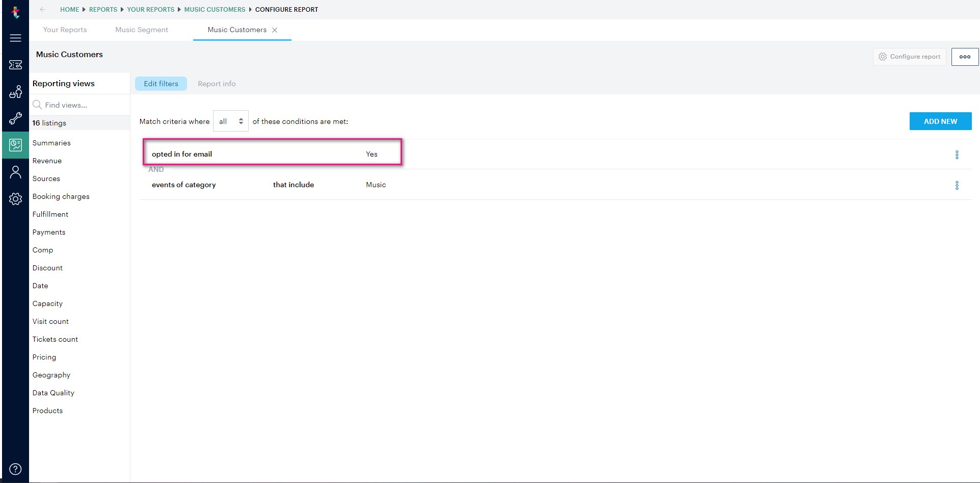Go to YOUR REPORTS breadcrumb
This screenshot has width=980, height=483.
click(151, 9)
